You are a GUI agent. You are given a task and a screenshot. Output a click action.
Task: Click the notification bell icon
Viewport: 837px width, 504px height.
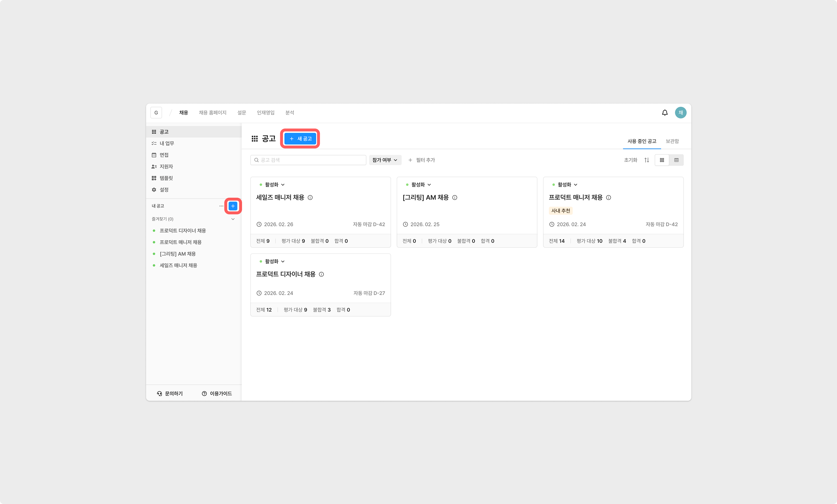[665, 113]
